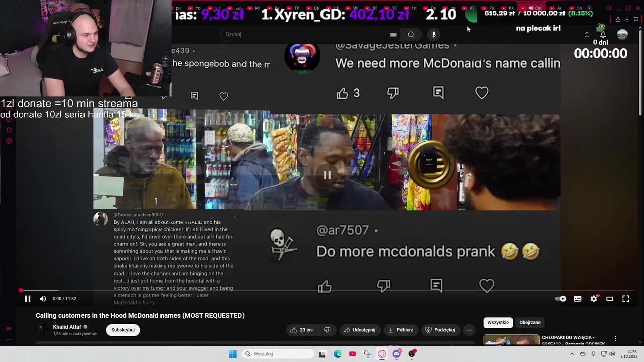Click the Udostępnij share button
The width and height of the screenshot is (644, 362).
click(x=359, y=330)
